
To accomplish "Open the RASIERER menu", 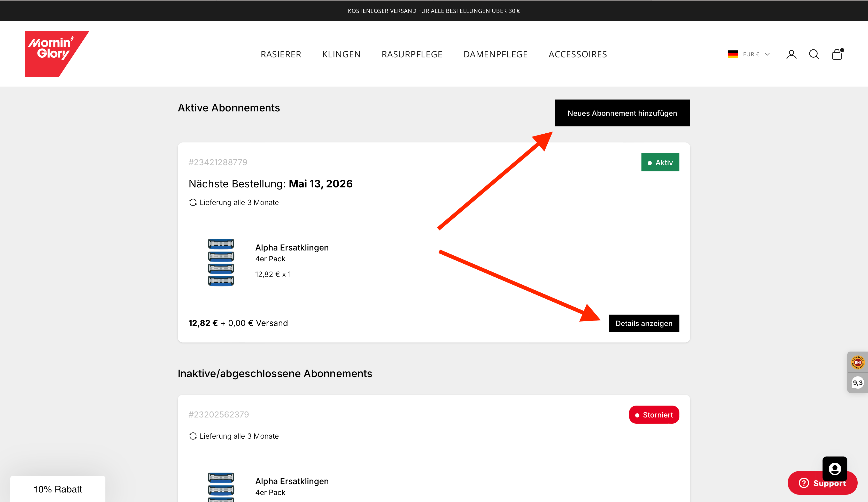I will [x=281, y=55].
